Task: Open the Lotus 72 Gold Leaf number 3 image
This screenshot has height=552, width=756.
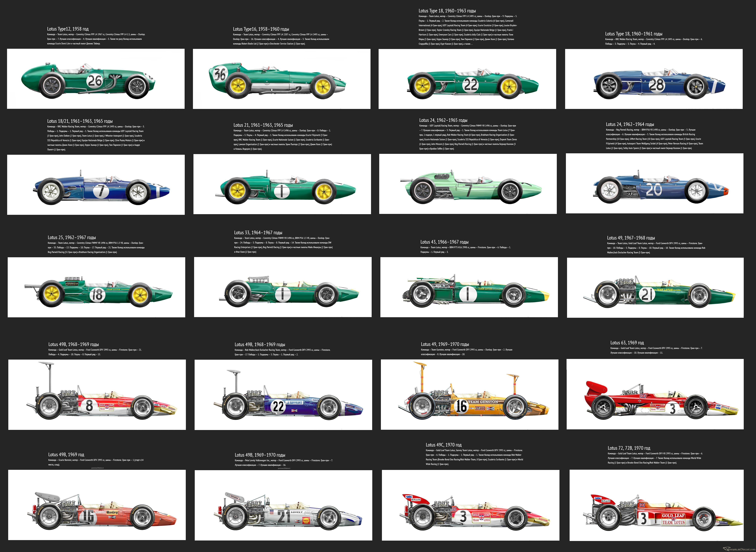Action: tap(657, 505)
